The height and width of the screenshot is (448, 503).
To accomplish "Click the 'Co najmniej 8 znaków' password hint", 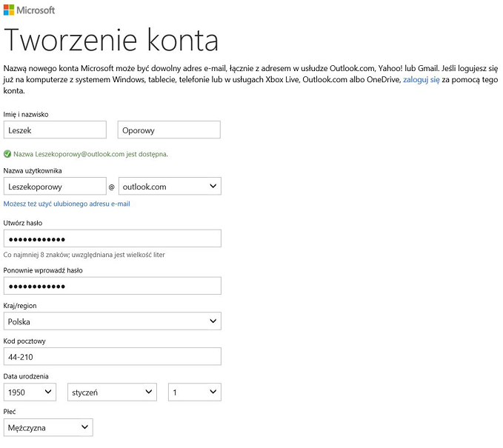I will [x=84, y=255].
